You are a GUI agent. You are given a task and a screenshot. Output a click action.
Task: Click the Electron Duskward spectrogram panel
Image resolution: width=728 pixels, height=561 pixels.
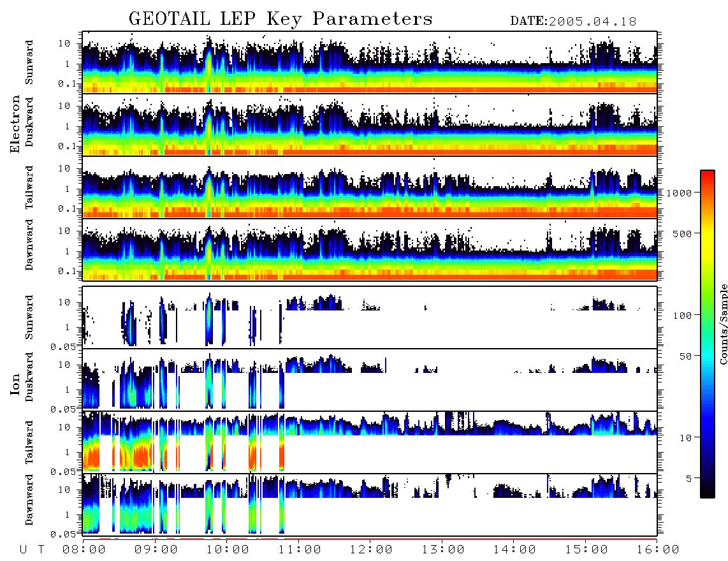tap(370, 124)
